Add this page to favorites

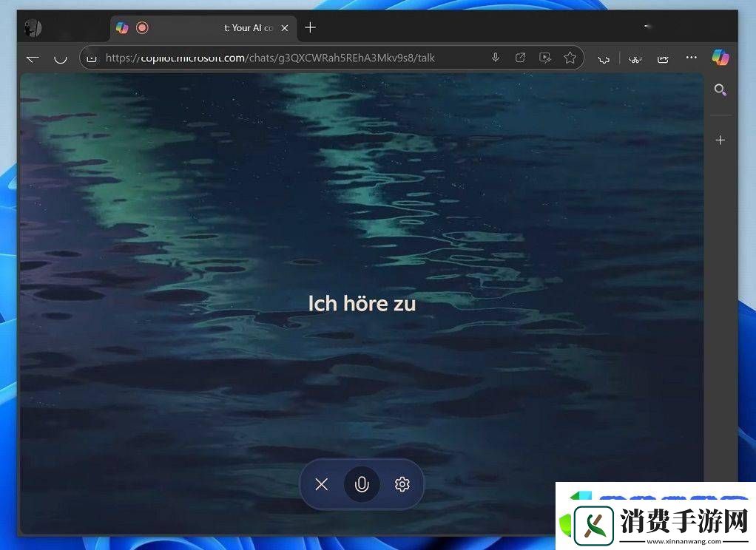(570, 58)
